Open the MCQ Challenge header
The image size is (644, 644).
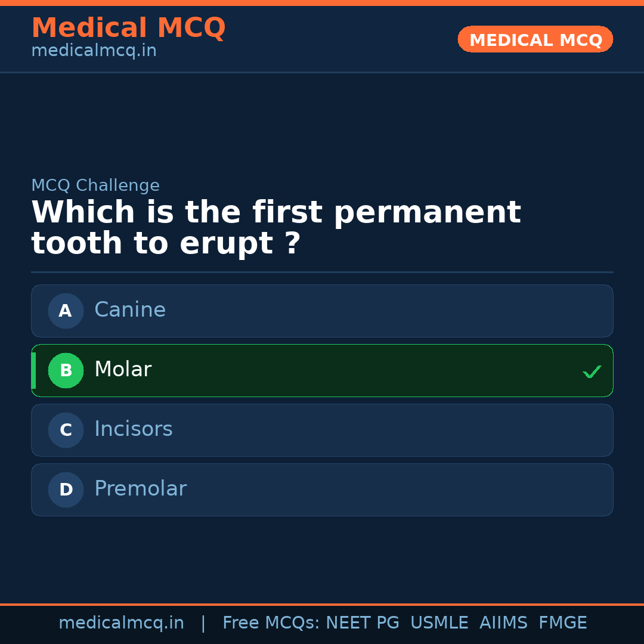click(95, 185)
